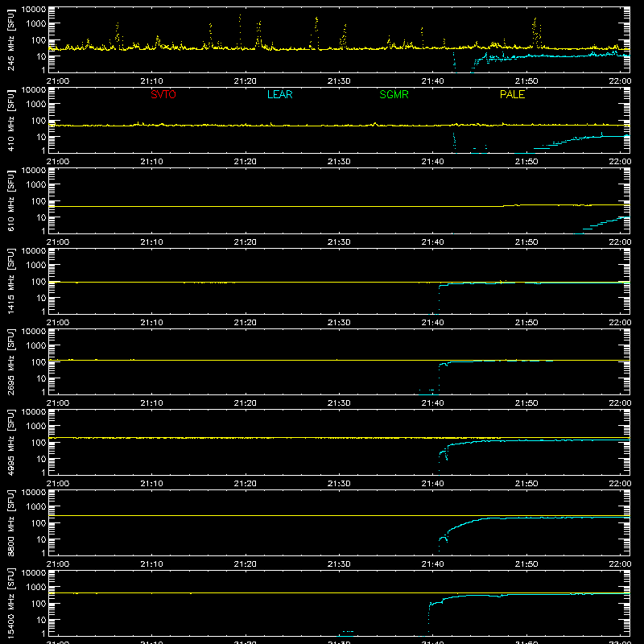Click the 10000 tick of the 245 MHz axis
Image resolution: width=644 pixels, height=644 pixels.
pyautogui.click(x=34, y=10)
